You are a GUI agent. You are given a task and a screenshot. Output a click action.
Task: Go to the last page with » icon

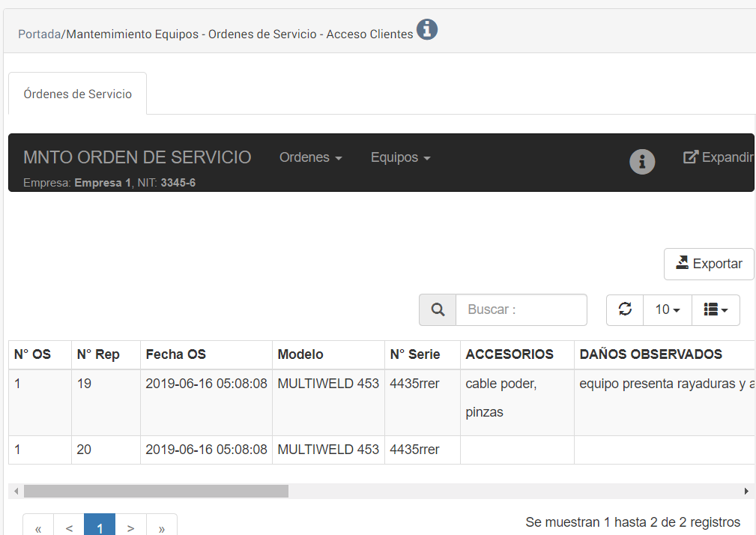click(162, 528)
